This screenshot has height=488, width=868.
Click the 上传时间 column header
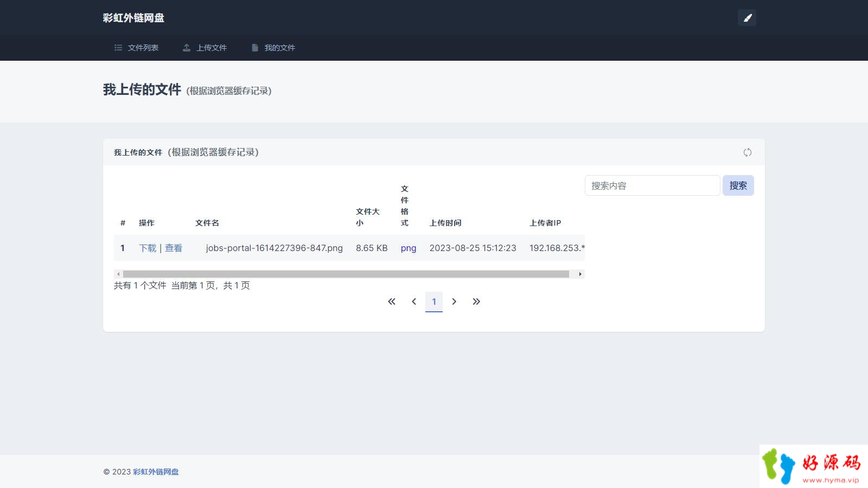click(x=445, y=223)
